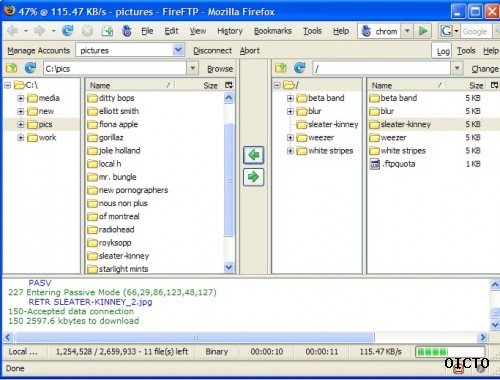Open the File menu
Image resolution: width=500 pixels, height=380 pixels.
click(147, 31)
